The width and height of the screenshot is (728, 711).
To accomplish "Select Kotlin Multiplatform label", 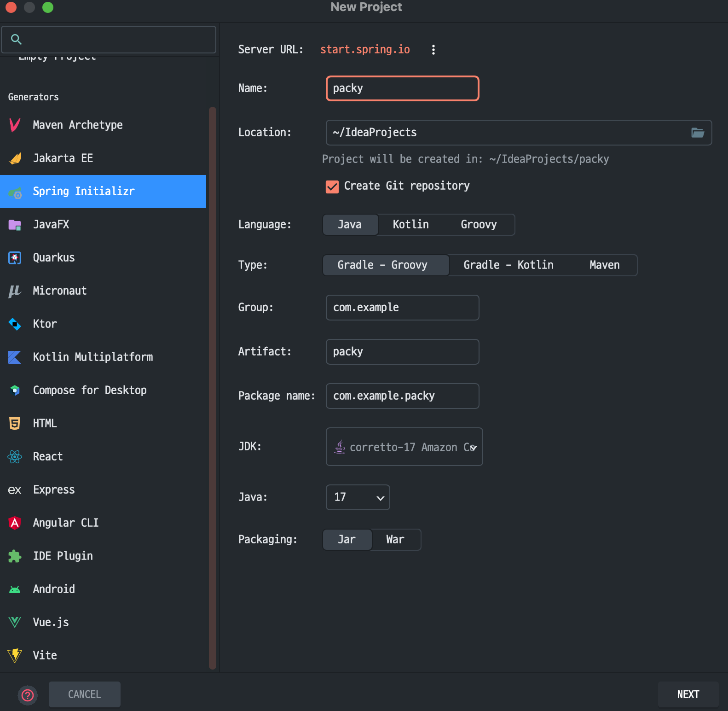I will (x=93, y=357).
